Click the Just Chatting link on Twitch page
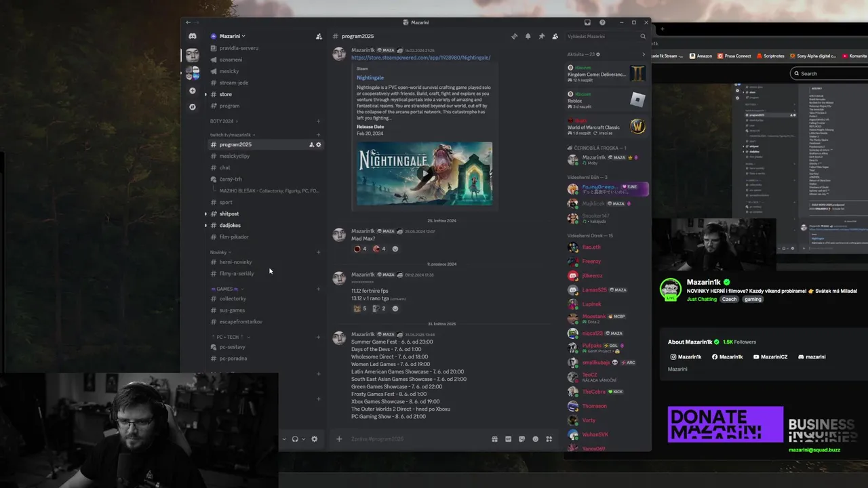The height and width of the screenshot is (488, 868). [701, 299]
